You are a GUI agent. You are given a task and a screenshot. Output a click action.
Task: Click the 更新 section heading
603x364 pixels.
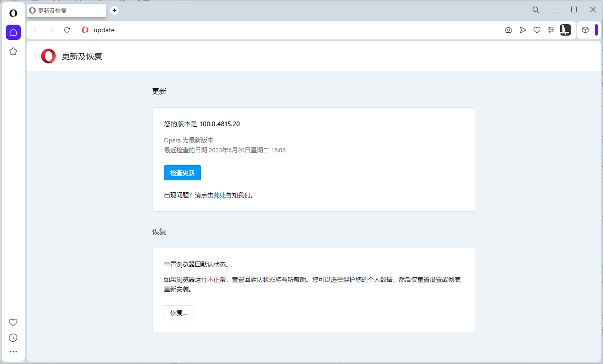(159, 92)
